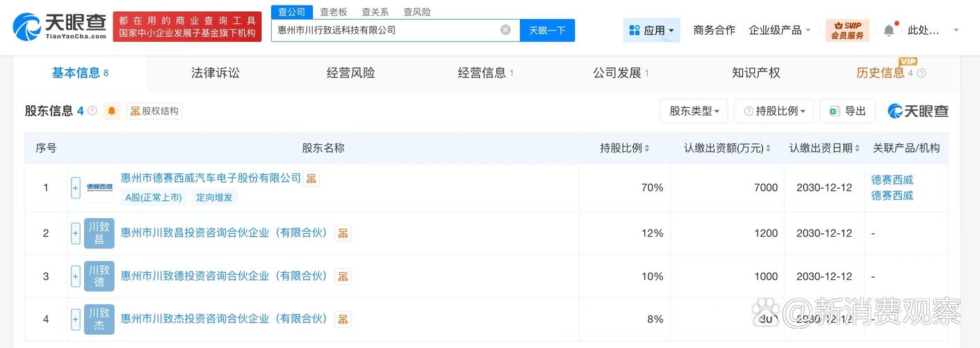Click the red promotional banner beside the logo
The image size is (980, 348).
(x=188, y=26)
